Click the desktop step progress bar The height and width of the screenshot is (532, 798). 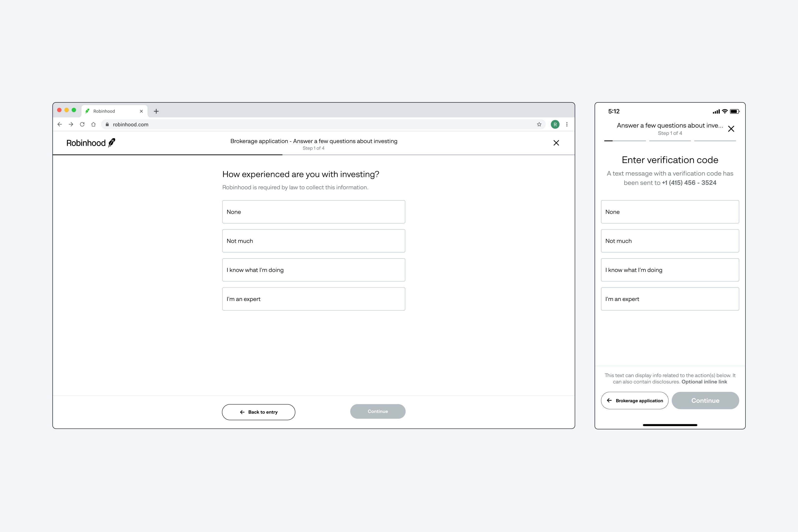point(313,155)
